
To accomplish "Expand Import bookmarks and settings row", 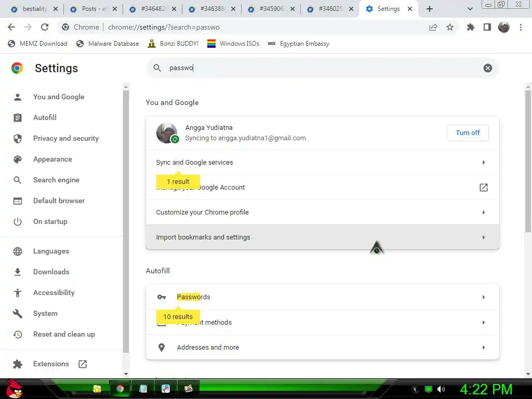I will (x=322, y=237).
